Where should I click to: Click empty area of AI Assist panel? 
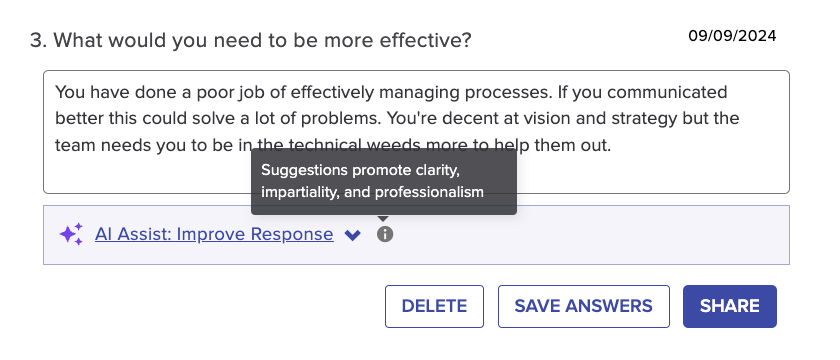[x=589, y=235]
